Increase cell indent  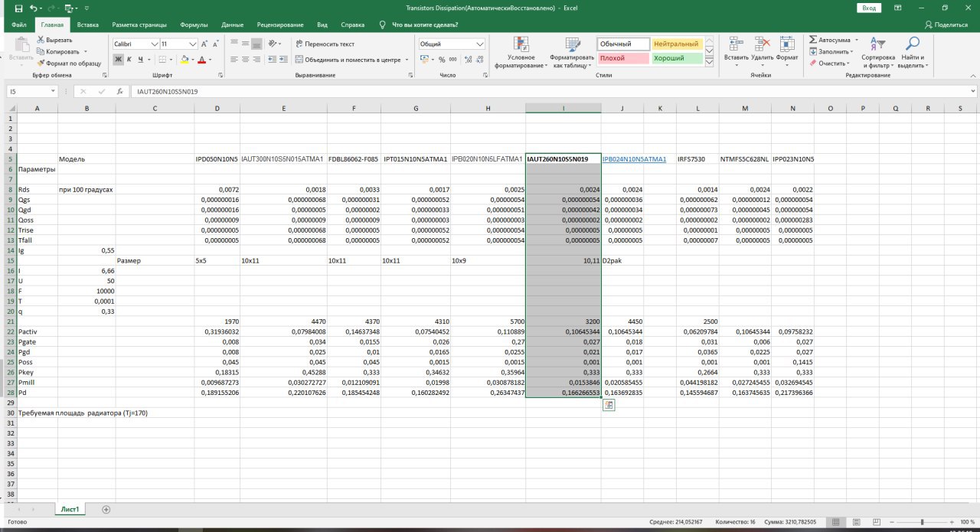284,59
